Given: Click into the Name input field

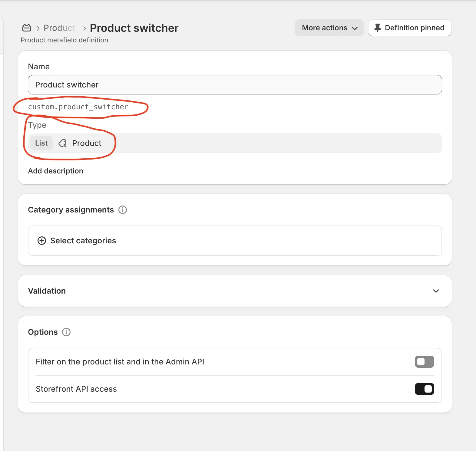Looking at the screenshot, I should point(235,85).
